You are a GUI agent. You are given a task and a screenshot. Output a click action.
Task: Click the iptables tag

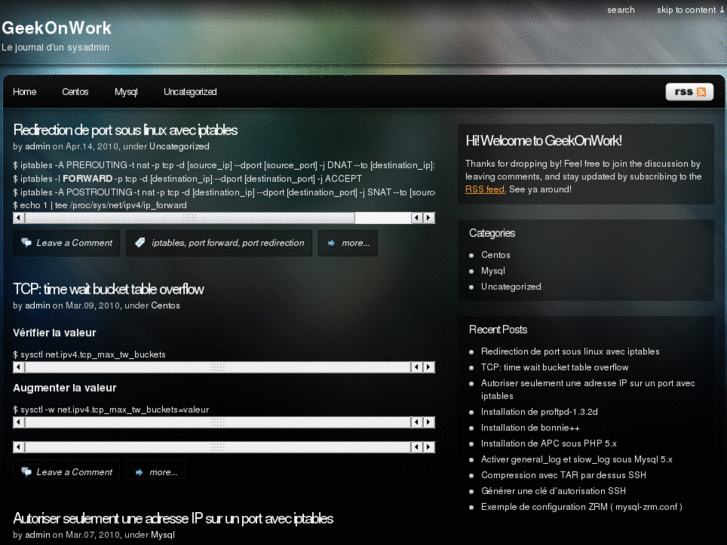pyautogui.click(x=167, y=243)
